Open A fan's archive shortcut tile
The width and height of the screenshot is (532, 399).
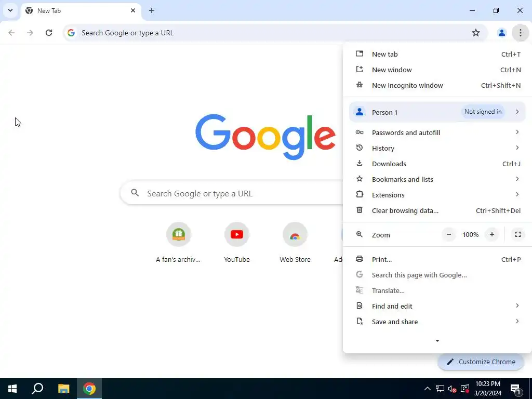click(x=178, y=243)
